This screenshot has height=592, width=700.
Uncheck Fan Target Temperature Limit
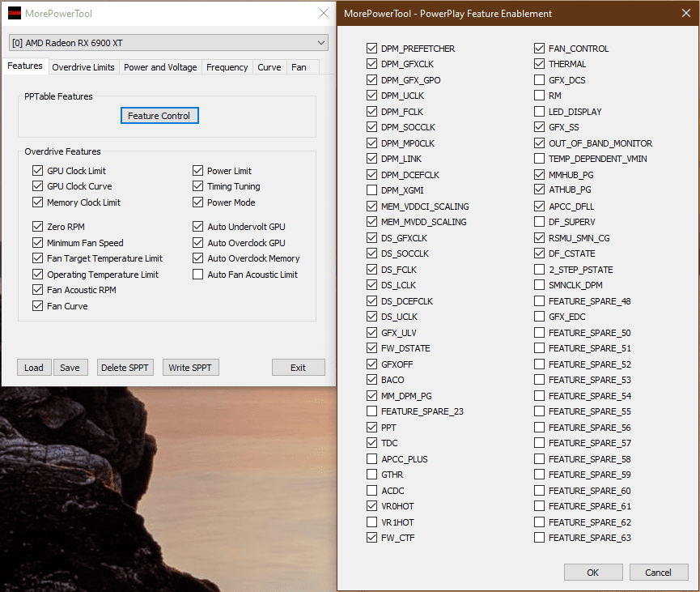(37, 258)
